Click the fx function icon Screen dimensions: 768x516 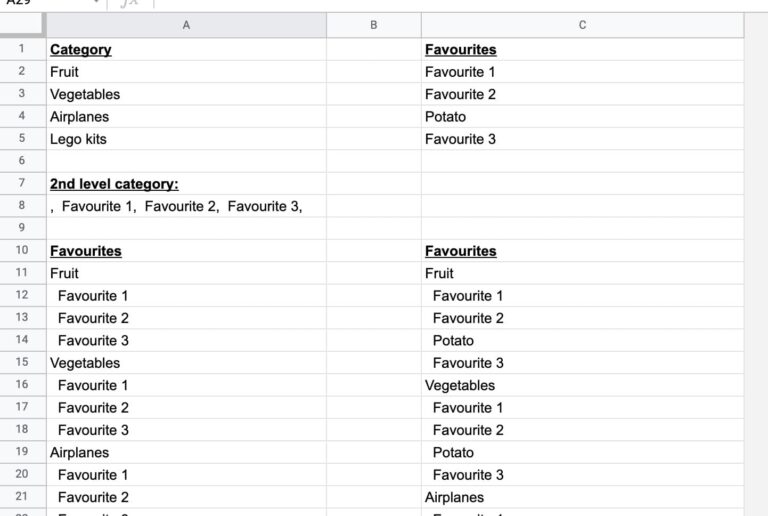pyautogui.click(x=129, y=4)
